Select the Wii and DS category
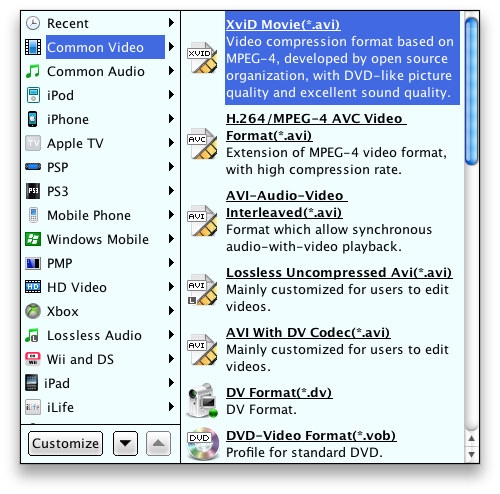 [x=80, y=359]
